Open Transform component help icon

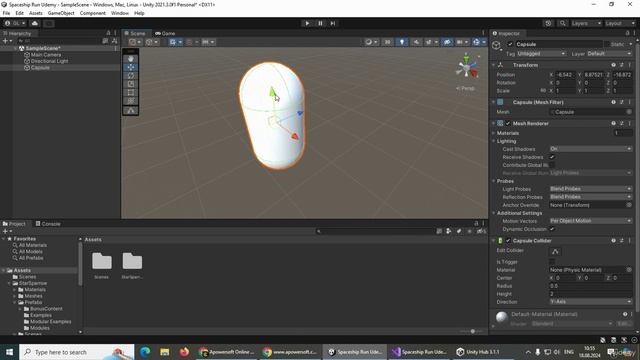tap(613, 65)
